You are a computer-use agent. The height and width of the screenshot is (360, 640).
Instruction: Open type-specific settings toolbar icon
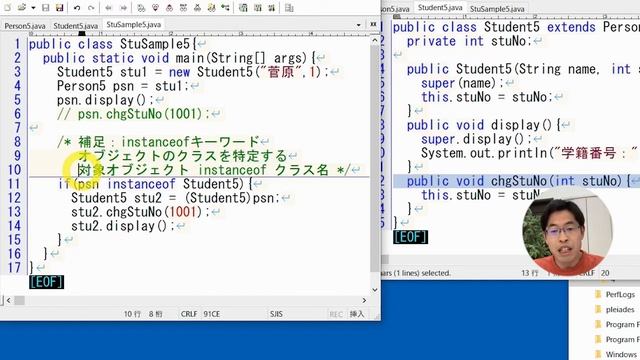tap(243, 7)
